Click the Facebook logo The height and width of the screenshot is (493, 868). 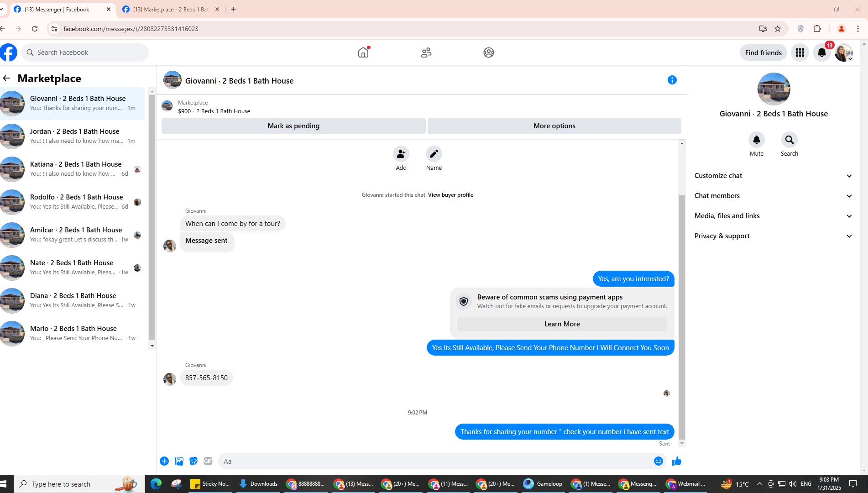click(8, 52)
